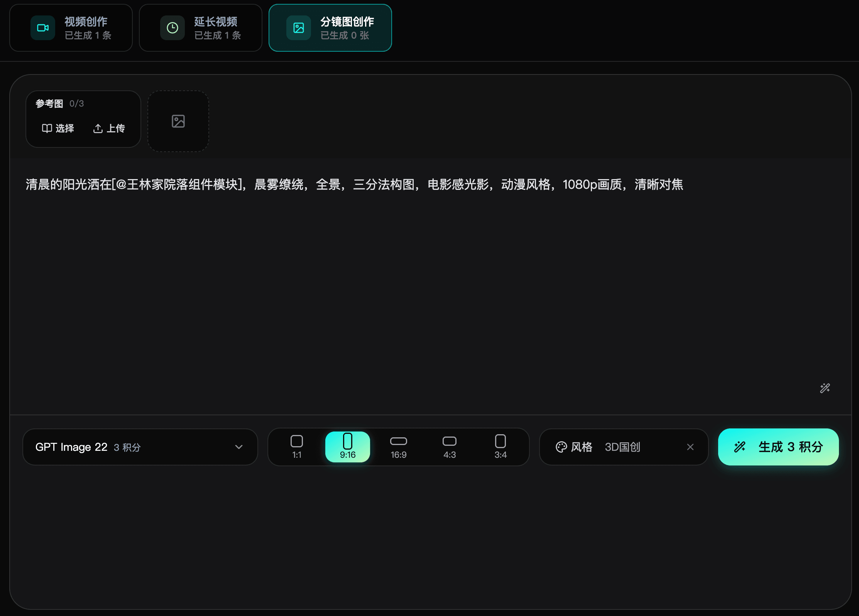Select the 1:1 aspect ratio
The image size is (859, 616).
[x=297, y=447]
